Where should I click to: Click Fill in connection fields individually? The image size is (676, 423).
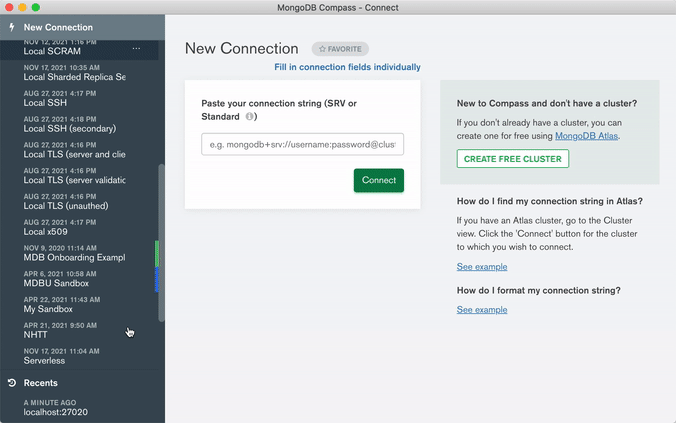(x=347, y=67)
